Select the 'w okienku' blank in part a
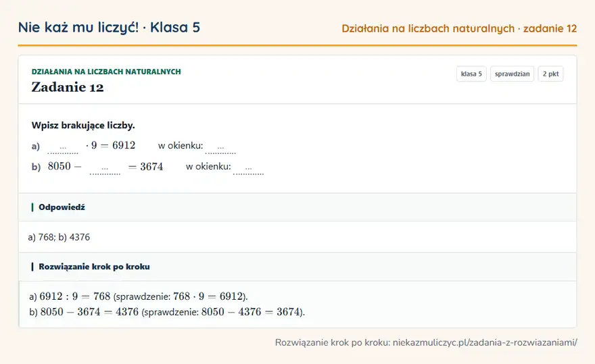This screenshot has height=364, width=595. tap(220, 147)
